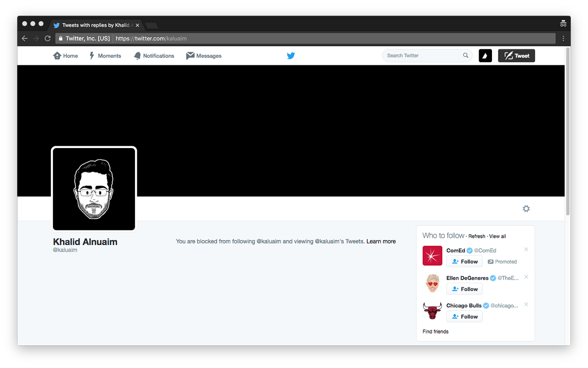This screenshot has width=588, height=368.
Task: Click Ellen DeGeneres account name
Action: (x=468, y=278)
